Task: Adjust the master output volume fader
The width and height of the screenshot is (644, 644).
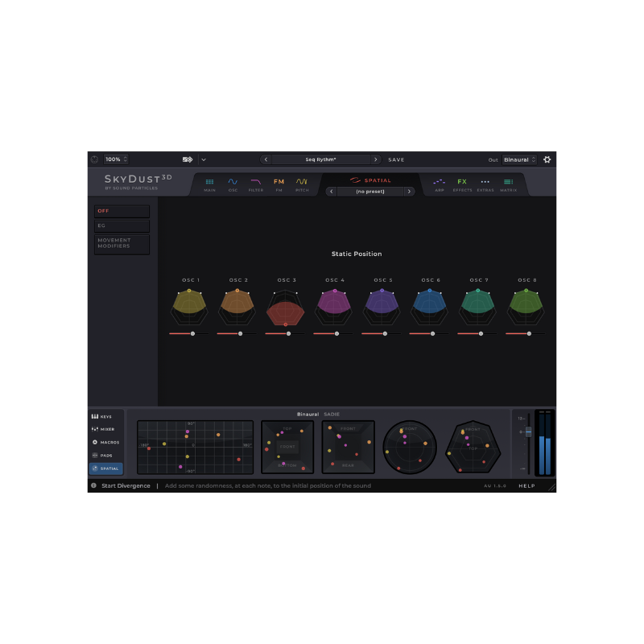Action: [529, 431]
